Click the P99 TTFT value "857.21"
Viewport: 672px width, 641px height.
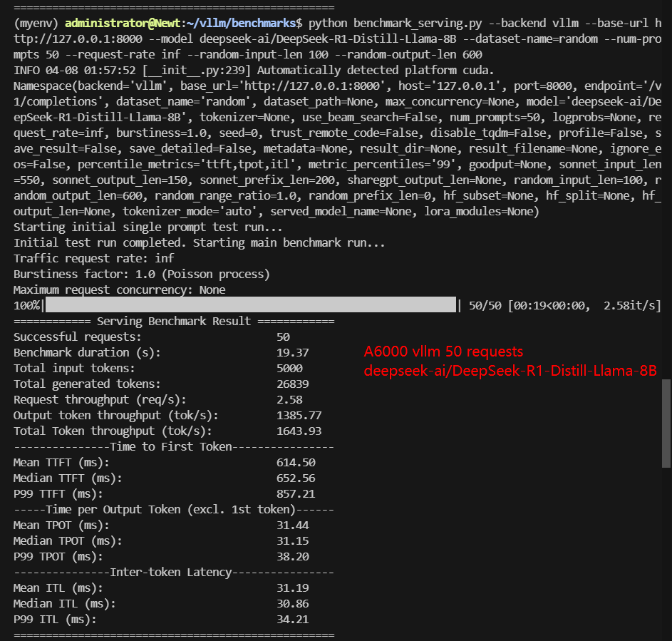click(x=296, y=494)
